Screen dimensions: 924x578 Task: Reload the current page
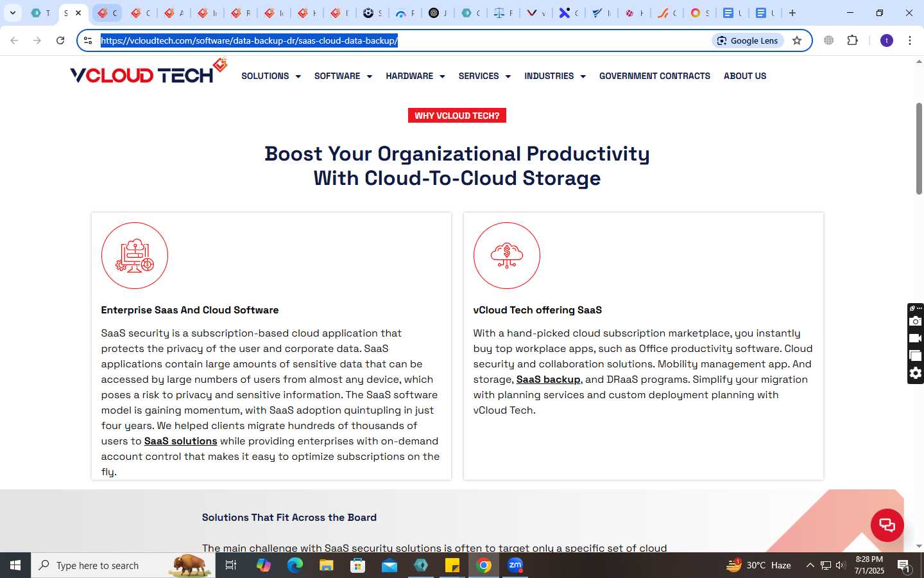[x=60, y=40]
